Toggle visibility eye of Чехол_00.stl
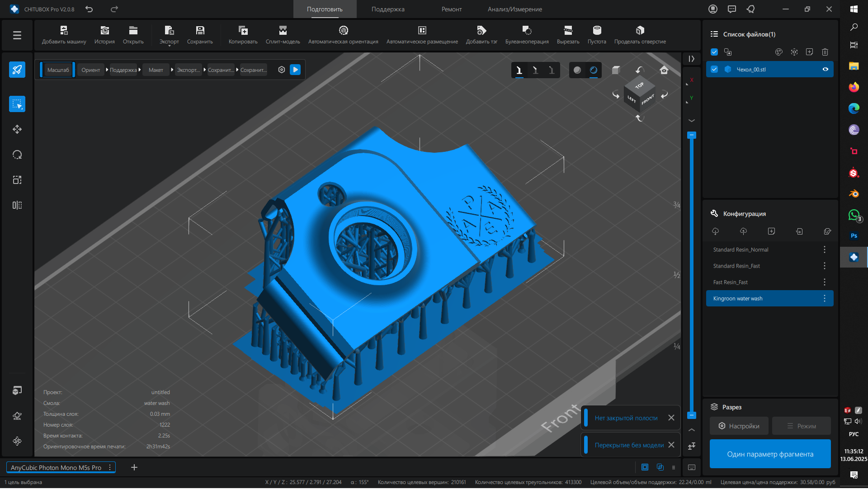Image resolution: width=868 pixels, height=489 pixels. (x=825, y=70)
